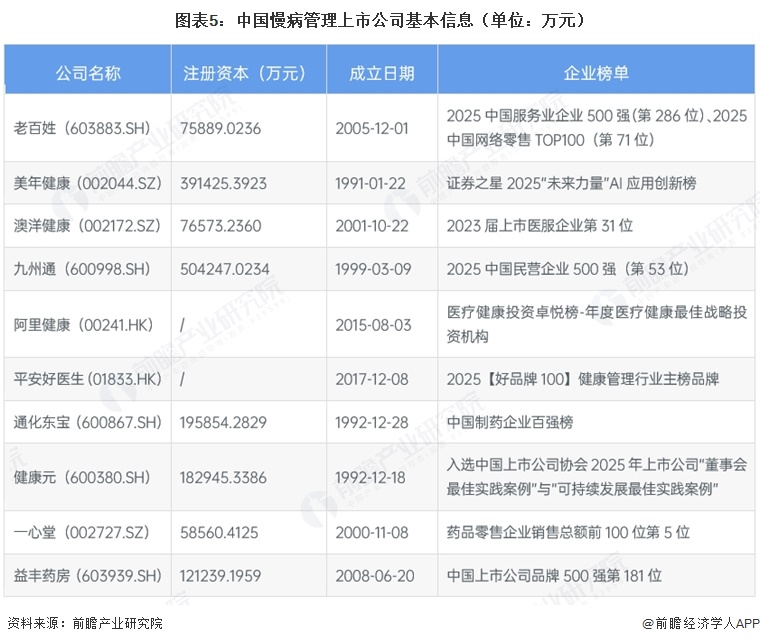The image size is (760, 644).
Task: Click ranking text 2025中国服务业企业500强
Action: [538, 116]
